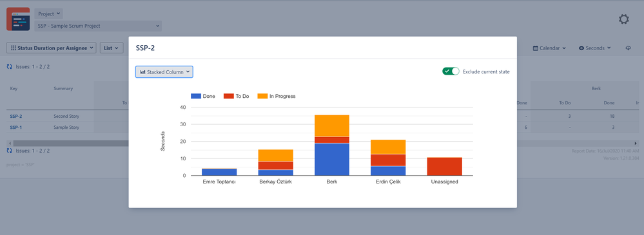644x235 pixels.
Task: Click the SSP-2 dialog title
Action: click(145, 48)
